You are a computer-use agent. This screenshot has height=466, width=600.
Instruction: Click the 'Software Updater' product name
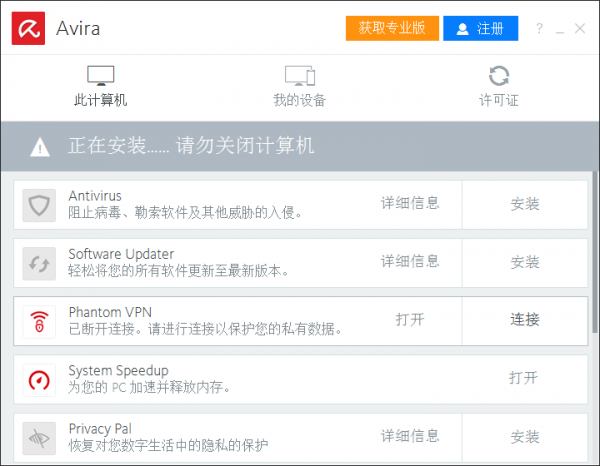click(x=121, y=254)
